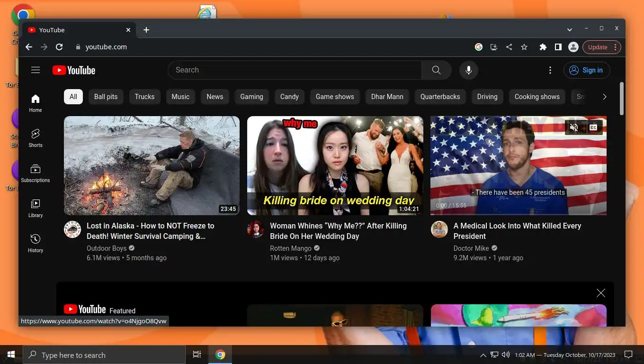Click the volume icon in system tray
Screen dimensions: 644x364
pos(506,355)
